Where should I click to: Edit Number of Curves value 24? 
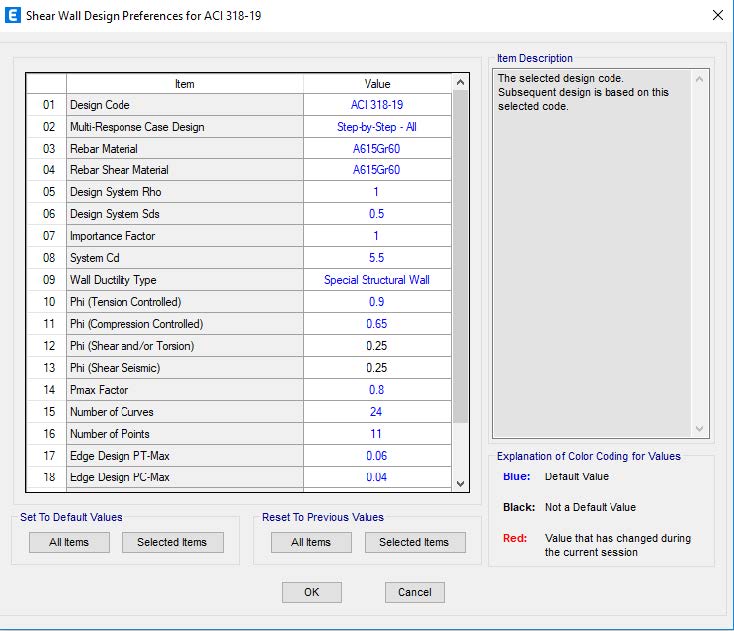(377, 412)
